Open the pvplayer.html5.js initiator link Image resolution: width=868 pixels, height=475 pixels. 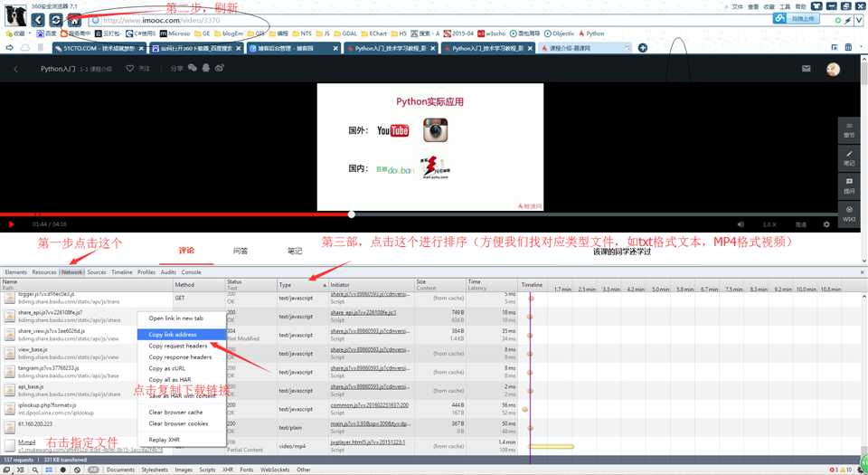point(368,442)
